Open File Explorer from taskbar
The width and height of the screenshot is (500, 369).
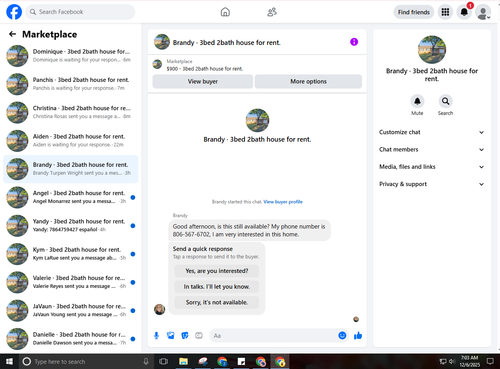click(183, 361)
